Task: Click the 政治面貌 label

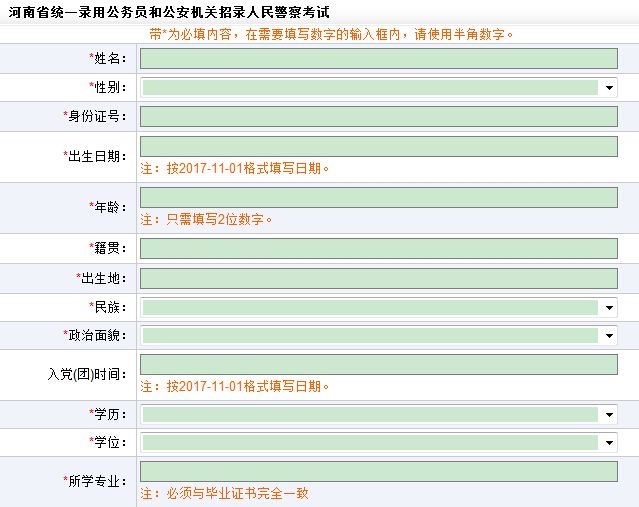Action: click(x=95, y=336)
